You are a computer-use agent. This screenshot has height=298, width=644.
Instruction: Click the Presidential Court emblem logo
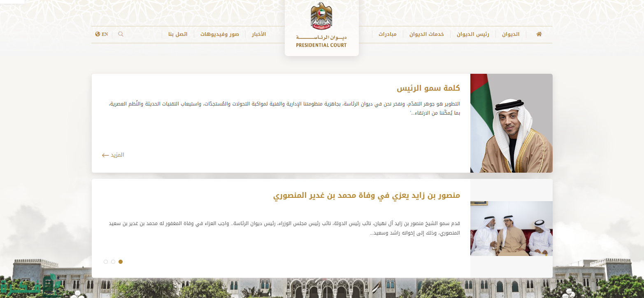[x=321, y=17]
